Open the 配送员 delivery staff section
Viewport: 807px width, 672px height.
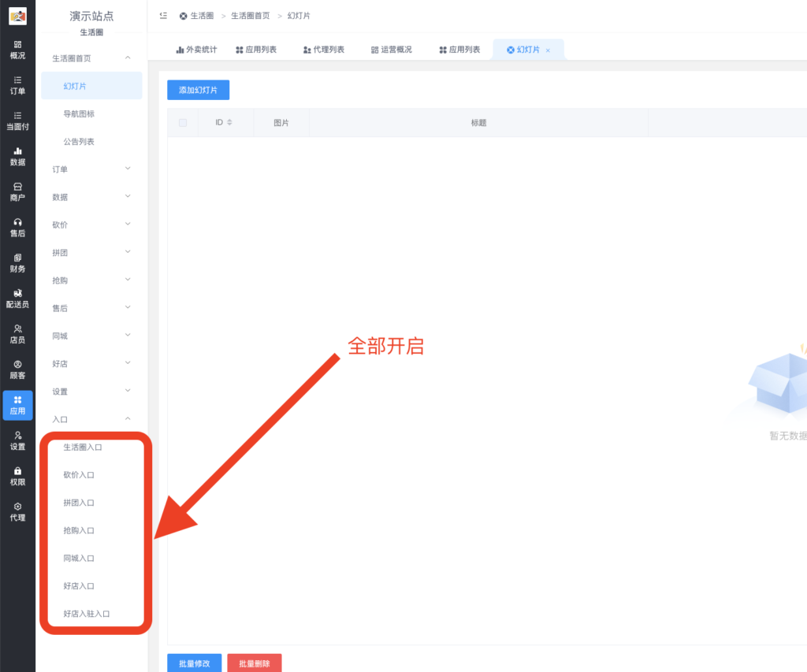click(x=17, y=299)
